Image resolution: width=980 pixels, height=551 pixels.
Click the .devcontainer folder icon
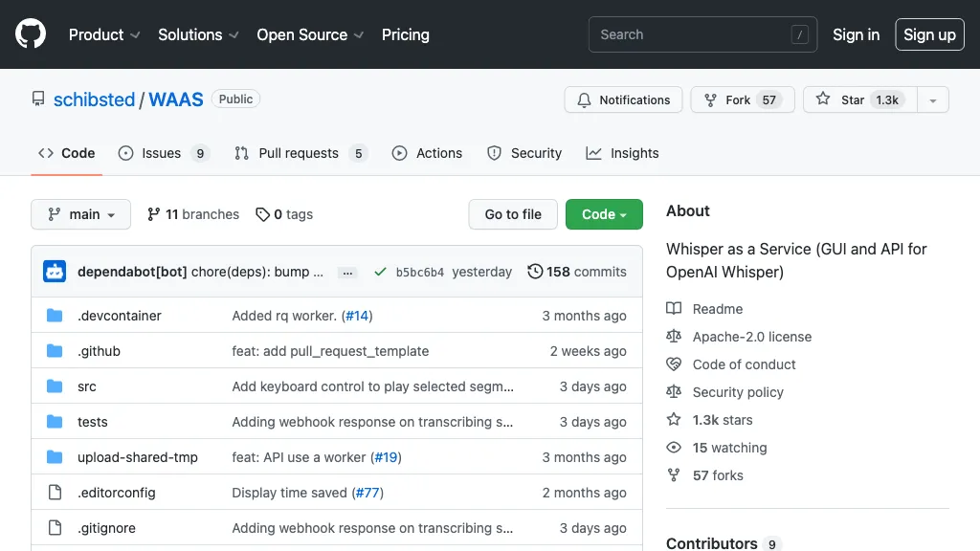point(55,316)
